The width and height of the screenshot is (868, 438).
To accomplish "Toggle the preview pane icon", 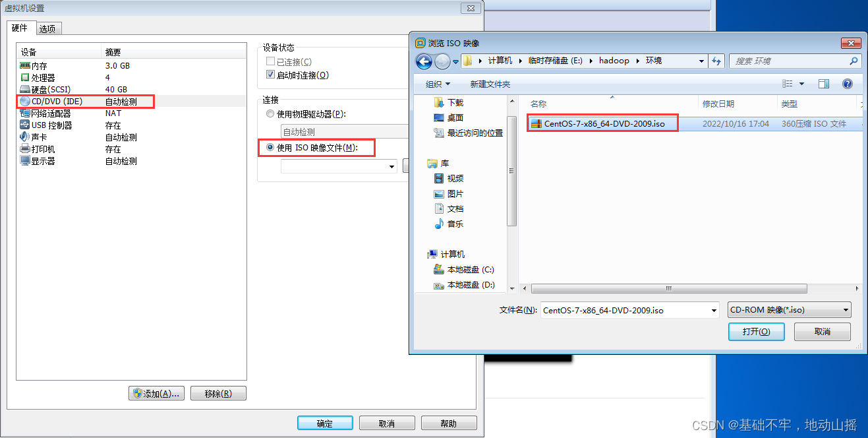I will [824, 84].
